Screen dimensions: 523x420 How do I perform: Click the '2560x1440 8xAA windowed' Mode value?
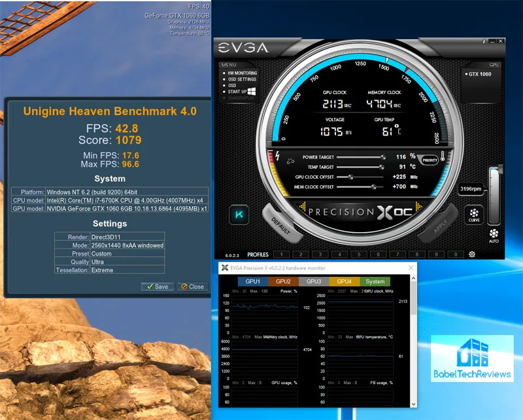tap(127, 245)
